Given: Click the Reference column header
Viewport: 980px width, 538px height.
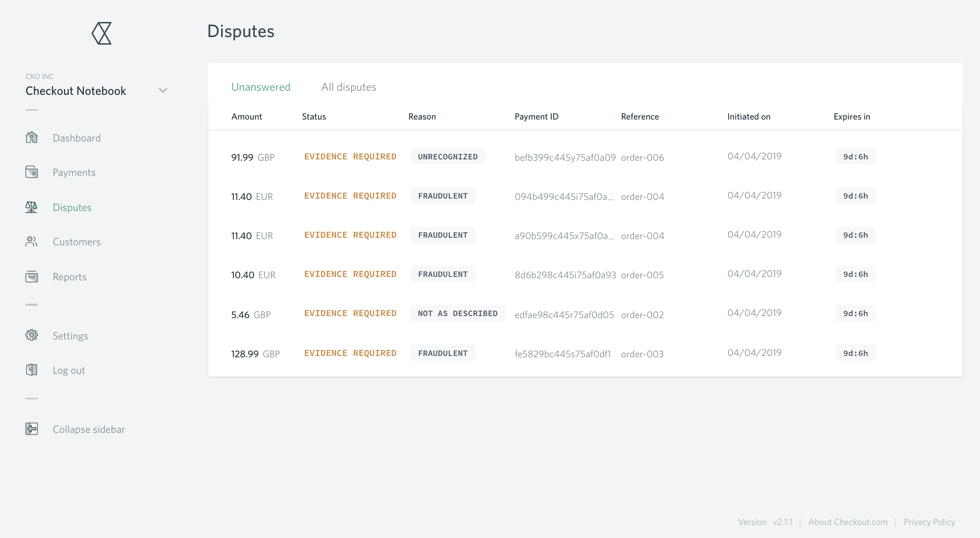Looking at the screenshot, I should pos(640,116).
